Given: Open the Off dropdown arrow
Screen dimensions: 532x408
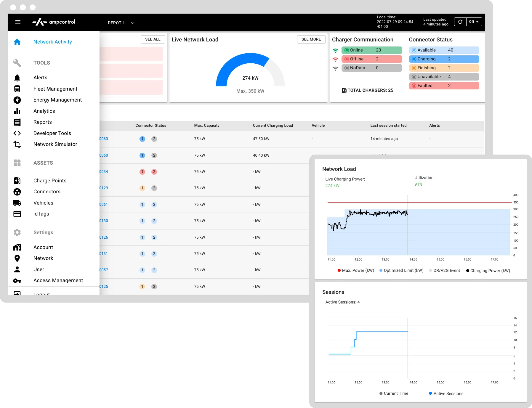Looking at the screenshot, I should point(477,22).
